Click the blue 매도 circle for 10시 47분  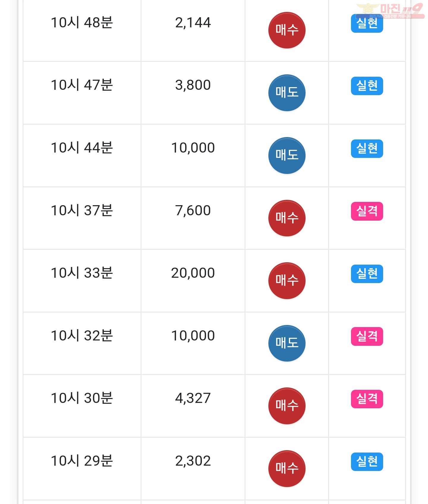[287, 92]
